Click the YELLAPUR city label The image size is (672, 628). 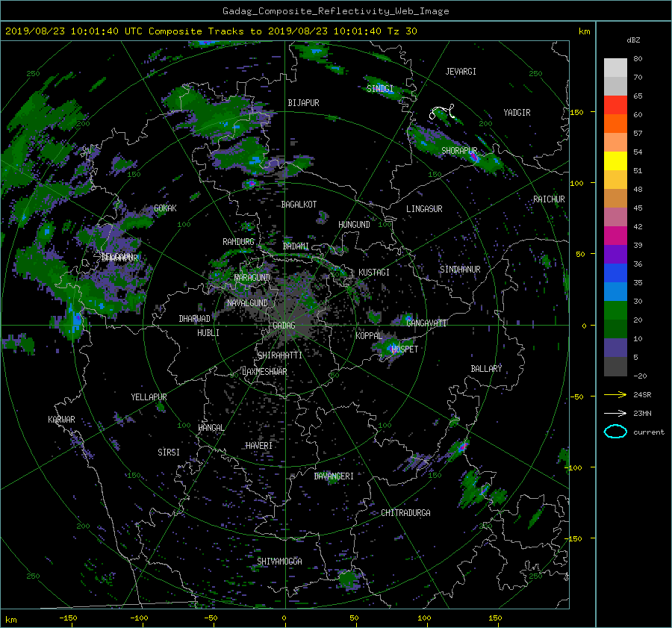click(149, 397)
